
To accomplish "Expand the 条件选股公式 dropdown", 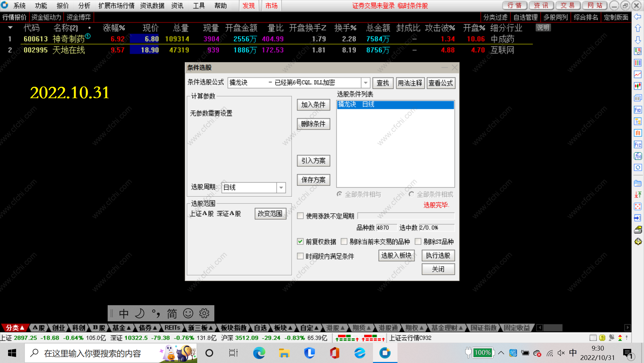I will pyautogui.click(x=366, y=83).
